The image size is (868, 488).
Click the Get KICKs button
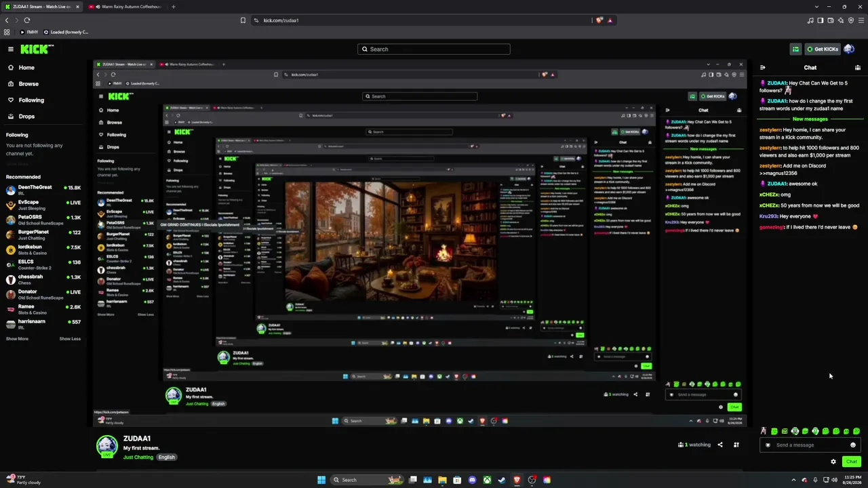point(823,49)
